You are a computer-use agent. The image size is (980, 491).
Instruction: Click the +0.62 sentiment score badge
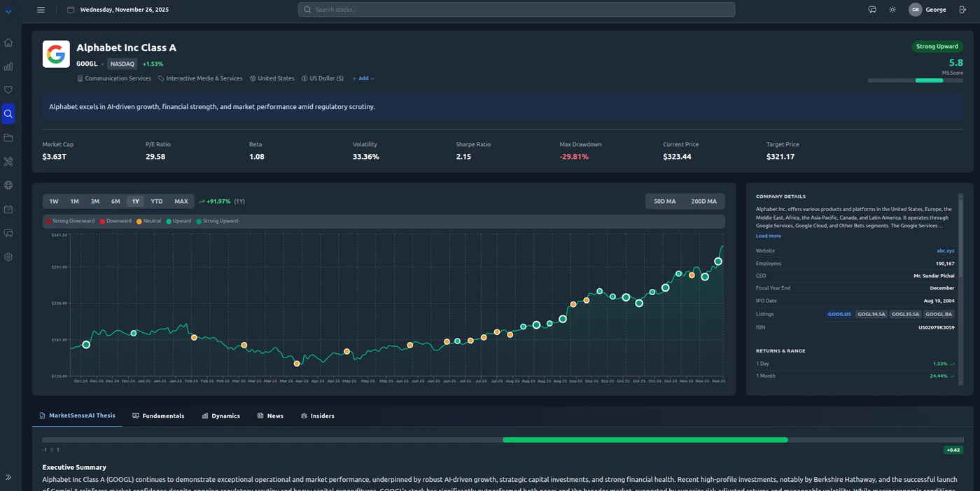point(953,450)
